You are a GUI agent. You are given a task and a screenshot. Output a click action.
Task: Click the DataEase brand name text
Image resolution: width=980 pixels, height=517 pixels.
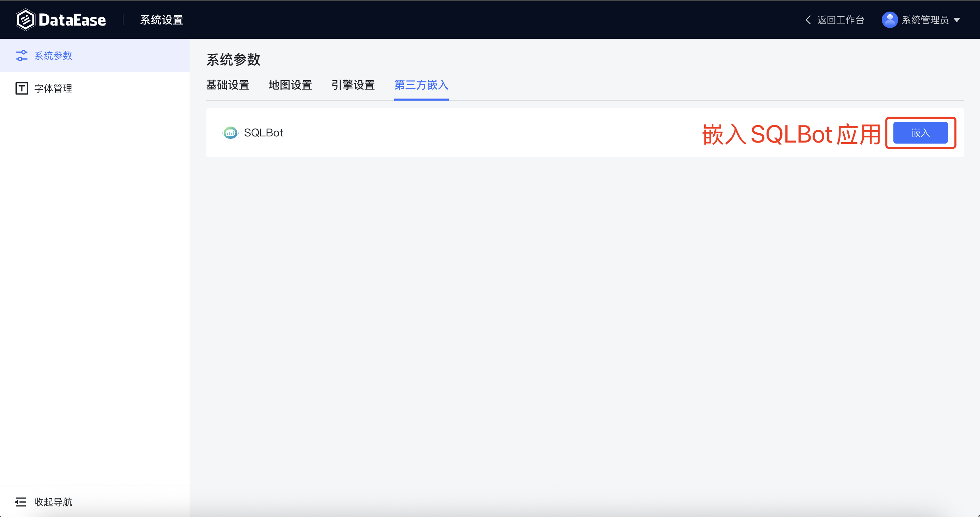[x=72, y=20]
